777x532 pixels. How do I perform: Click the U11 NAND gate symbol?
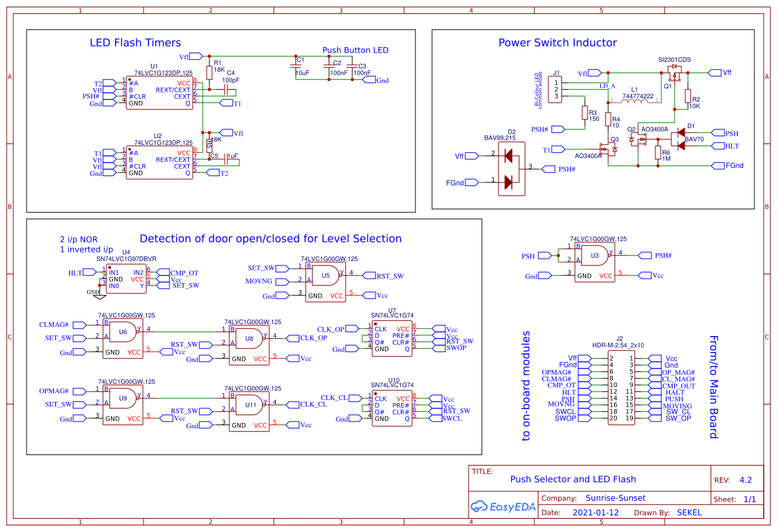(249, 412)
